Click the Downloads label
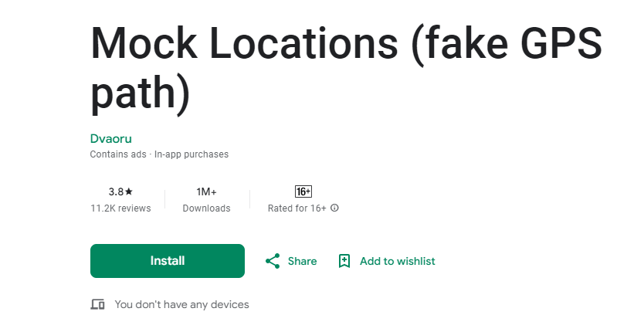The image size is (644, 332). click(206, 208)
